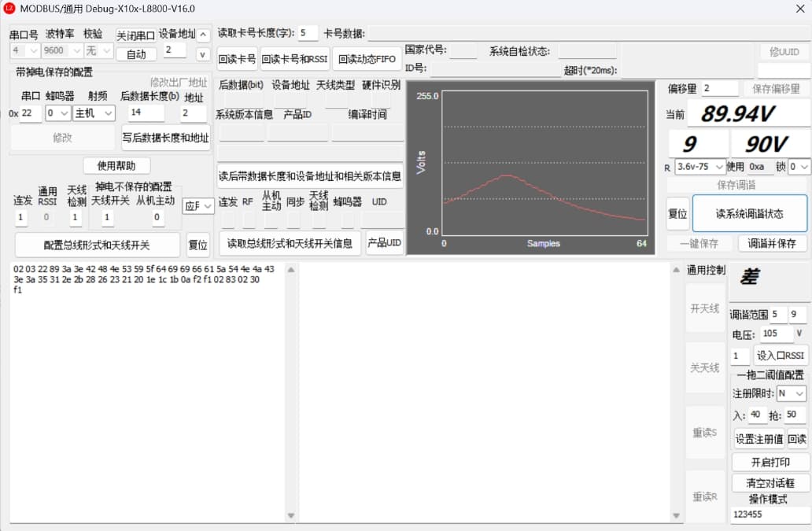Click the 设备地址 input field
The width and height of the screenshot is (812, 531).
[x=175, y=50]
